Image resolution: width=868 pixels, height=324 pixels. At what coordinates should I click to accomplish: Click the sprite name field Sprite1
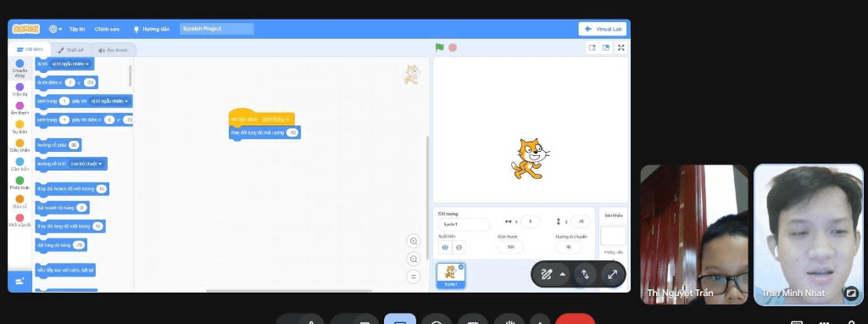pyautogui.click(x=464, y=224)
